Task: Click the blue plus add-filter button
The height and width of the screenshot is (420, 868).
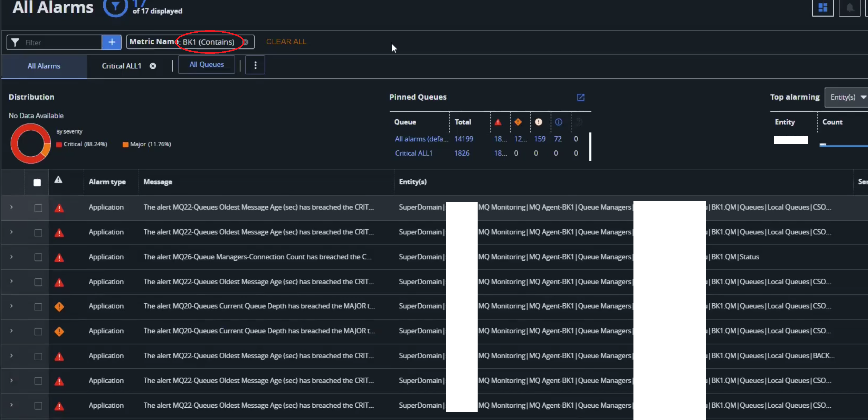Action: point(112,42)
